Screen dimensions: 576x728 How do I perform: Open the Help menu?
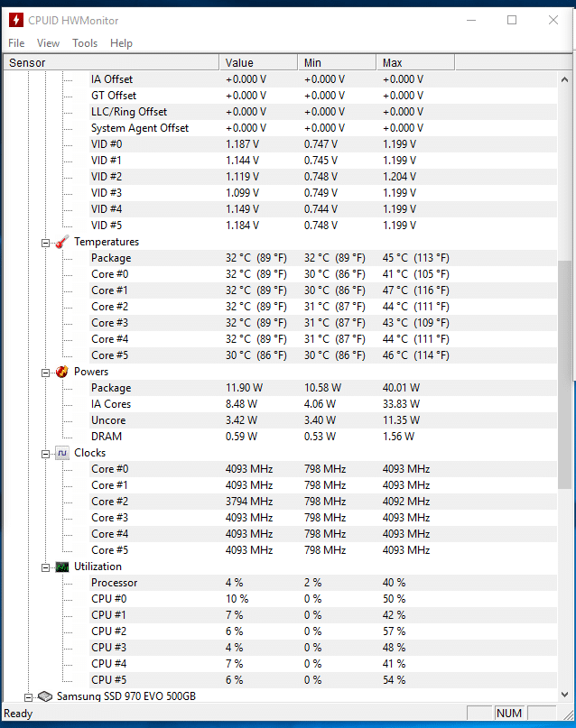coord(121,42)
